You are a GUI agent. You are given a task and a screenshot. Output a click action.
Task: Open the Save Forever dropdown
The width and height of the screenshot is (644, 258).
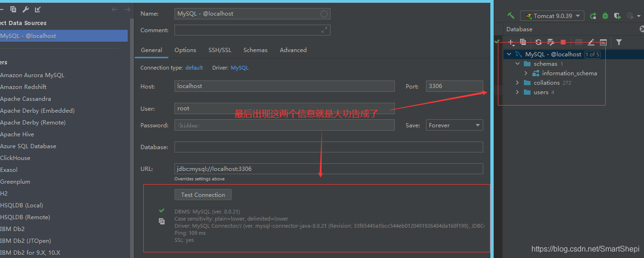454,125
